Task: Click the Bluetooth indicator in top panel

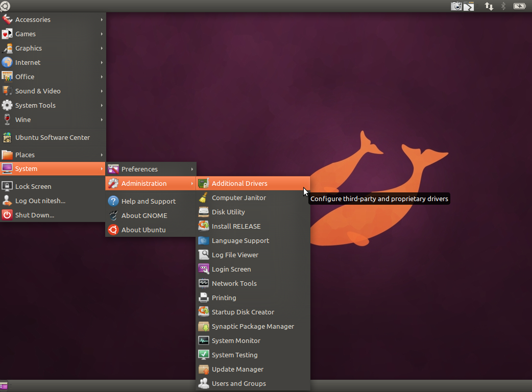Action: [503, 6]
